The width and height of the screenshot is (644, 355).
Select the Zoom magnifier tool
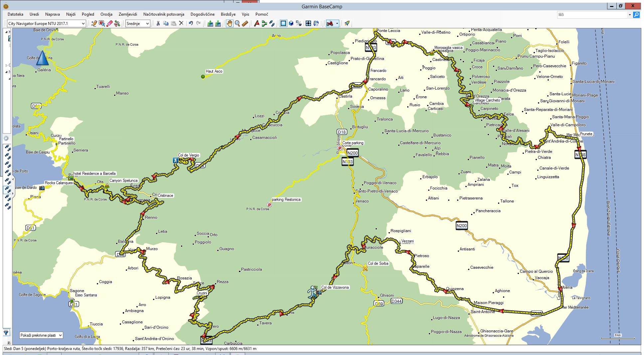[x=237, y=23]
